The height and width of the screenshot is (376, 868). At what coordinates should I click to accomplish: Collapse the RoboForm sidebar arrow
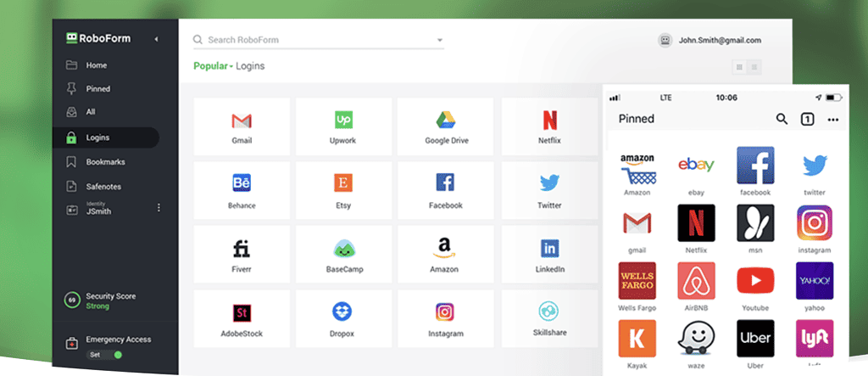pyautogui.click(x=156, y=39)
